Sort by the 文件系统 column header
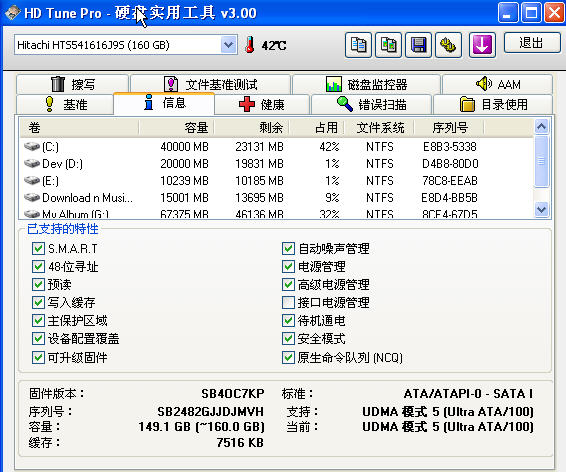 pyautogui.click(x=380, y=127)
